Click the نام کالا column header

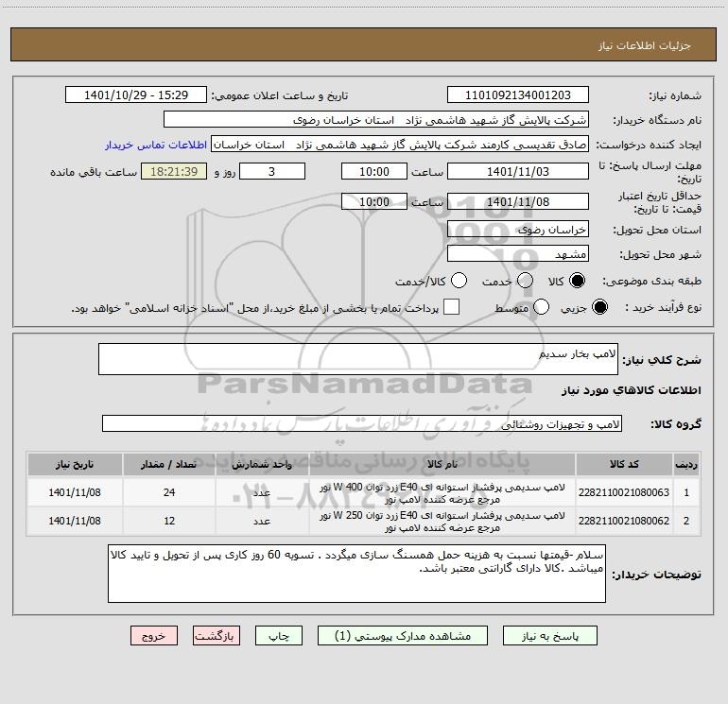[442, 464]
